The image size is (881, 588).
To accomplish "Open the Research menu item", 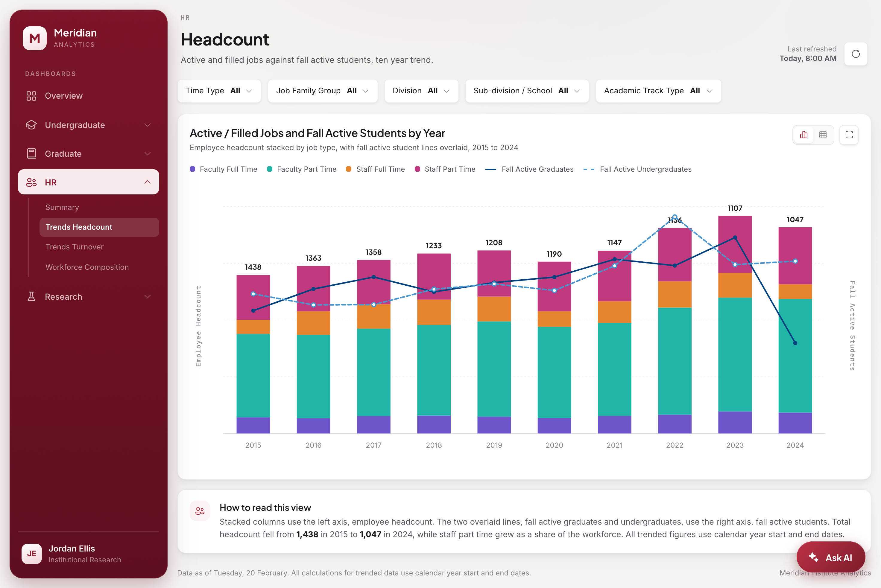I will click(89, 297).
